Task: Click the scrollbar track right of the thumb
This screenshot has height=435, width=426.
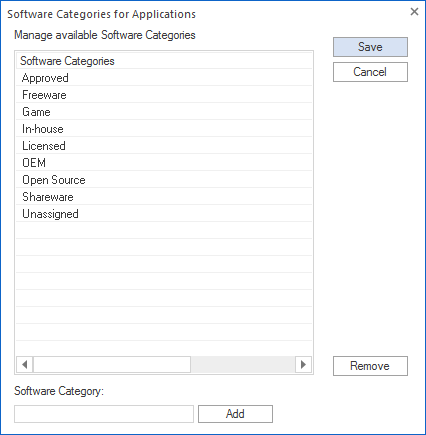Action: pyautogui.click(x=243, y=364)
